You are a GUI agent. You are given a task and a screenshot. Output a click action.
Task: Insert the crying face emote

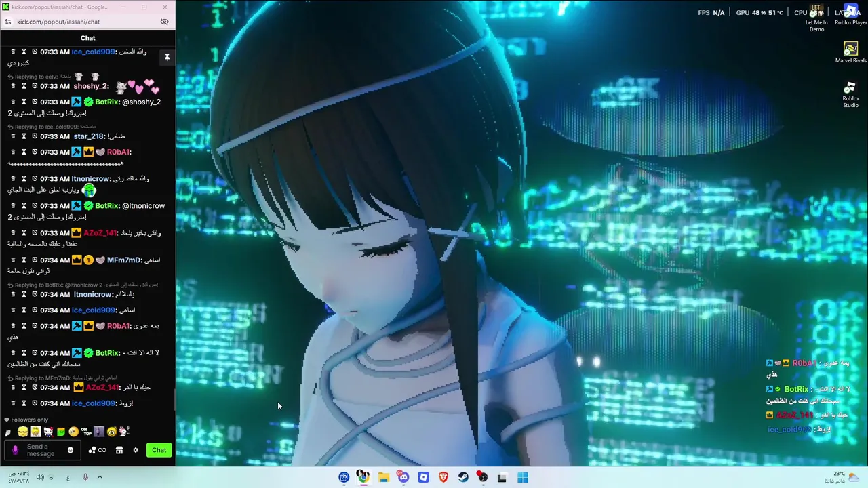[x=111, y=432]
